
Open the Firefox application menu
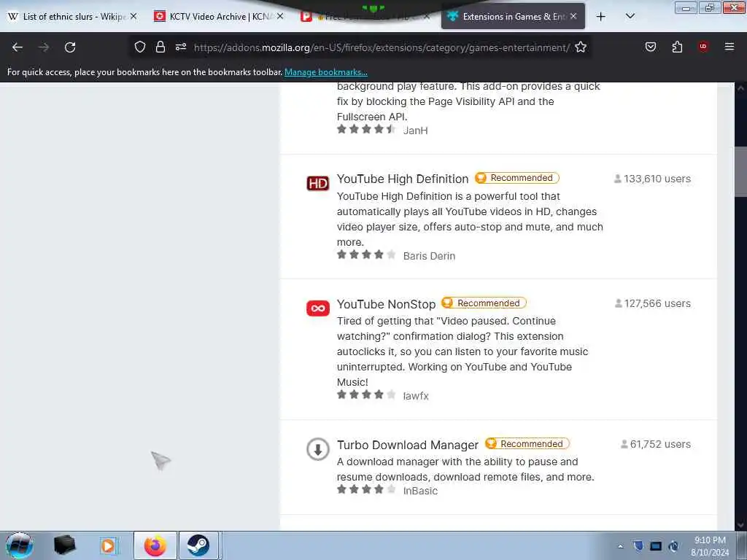(729, 47)
